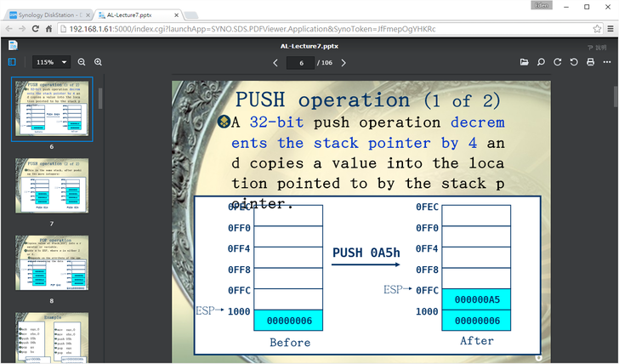
Task: Open the more options ellipsis menu
Action: pyautogui.click(x=606, y=62)
